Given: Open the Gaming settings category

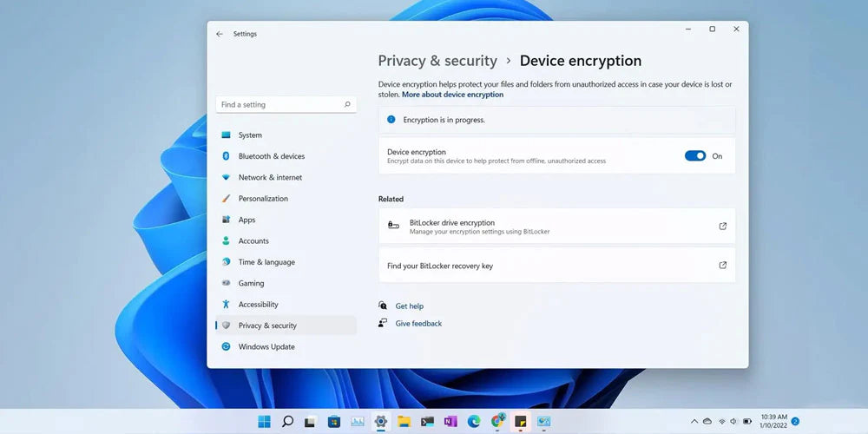Looking at the screenshot, I should [251, 284].
